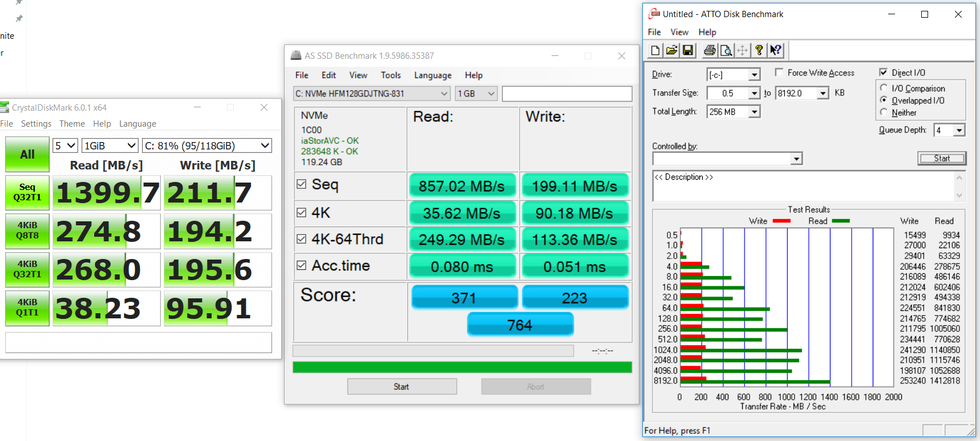Minimize the AS SSD Benchmark window

pyautogui.click(x=554, y=55)
